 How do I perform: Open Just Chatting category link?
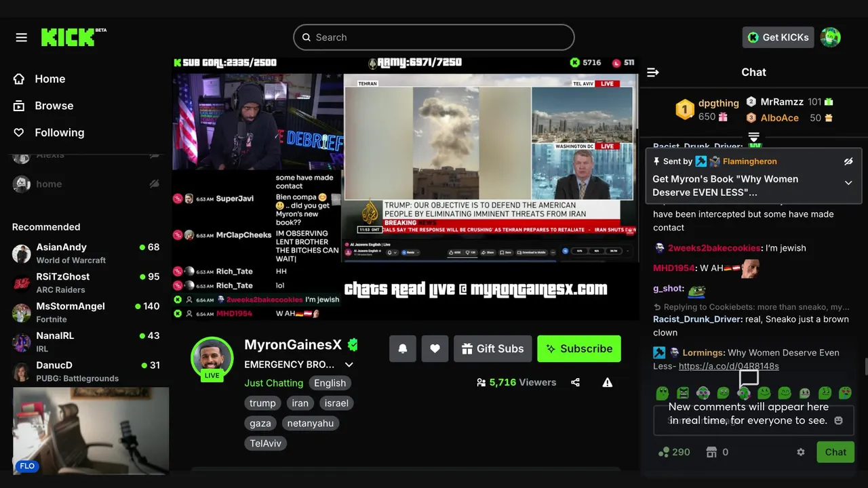pos(274,383)
